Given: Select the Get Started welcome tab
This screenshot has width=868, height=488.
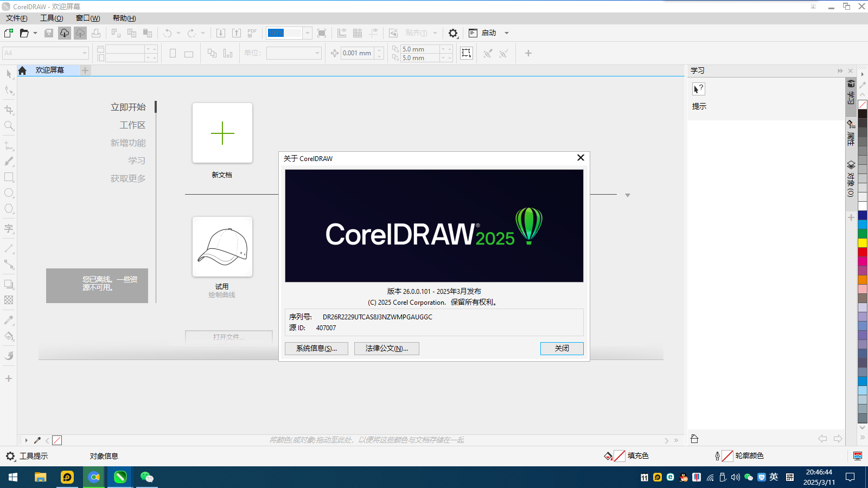Looking at the screenshot, I should pos(128,107).
